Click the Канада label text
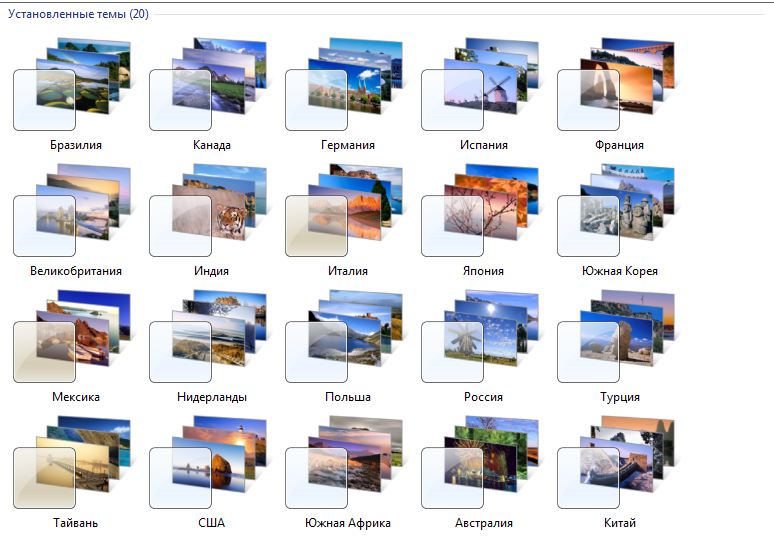Screen dimensions: 774x543 (212, 145)
